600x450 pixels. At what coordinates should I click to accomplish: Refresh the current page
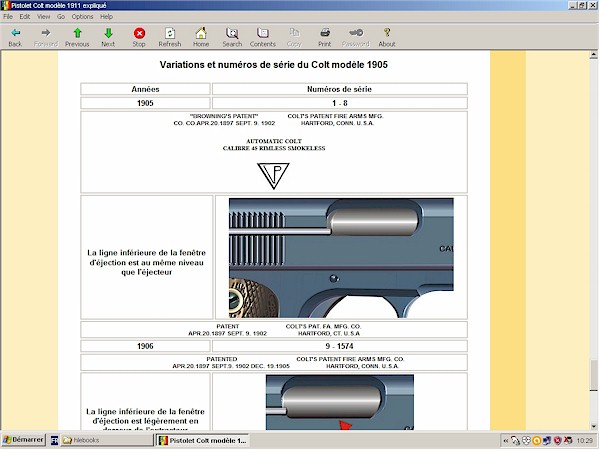[x=170, y=37]
